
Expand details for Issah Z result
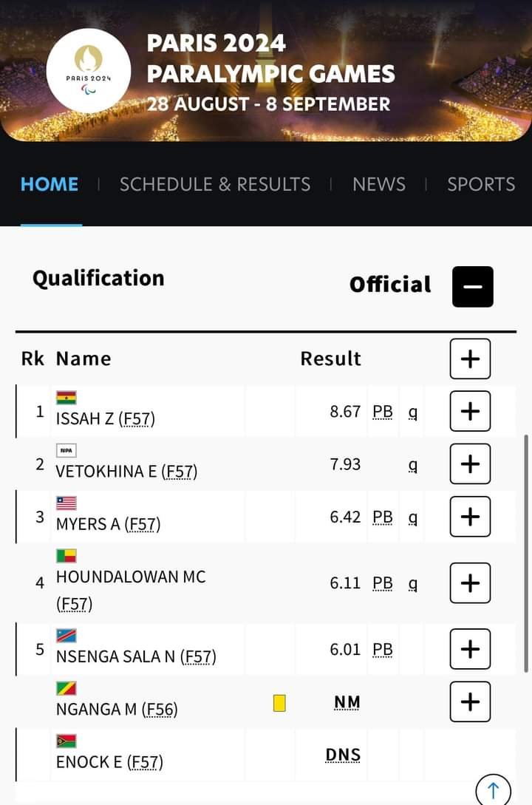pyautogui.click(x=470, y=411)
